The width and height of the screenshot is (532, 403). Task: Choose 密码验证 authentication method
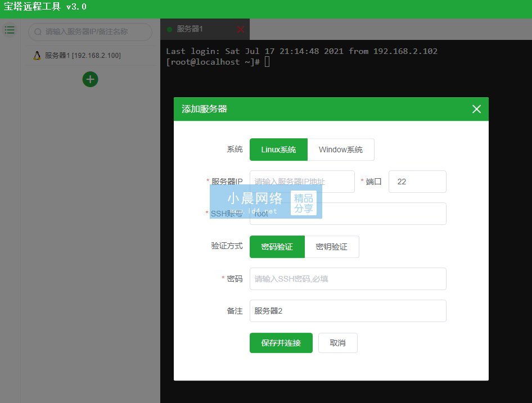pyautogui.click(x=277, y=247)
